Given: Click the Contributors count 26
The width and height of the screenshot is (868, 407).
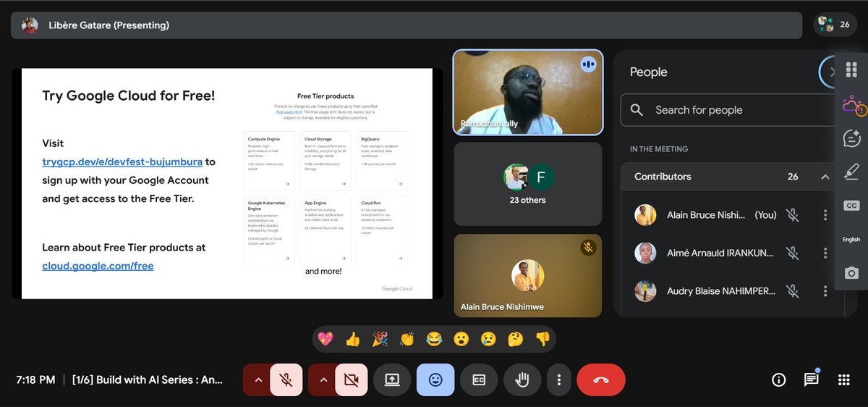Looking at the screenshot, I should [793, 177].
